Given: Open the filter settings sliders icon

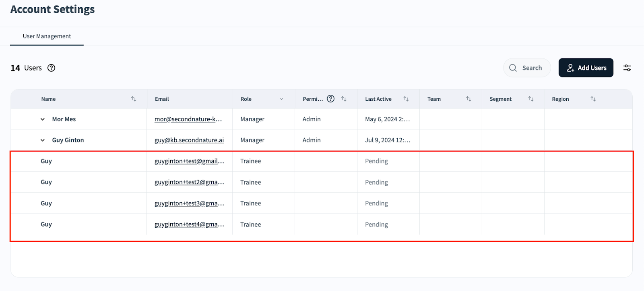Looking at the screenshot, I should (627, 68).
